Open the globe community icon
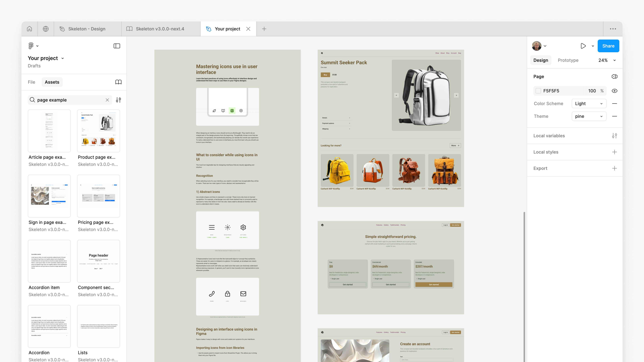 pos(45,29)
